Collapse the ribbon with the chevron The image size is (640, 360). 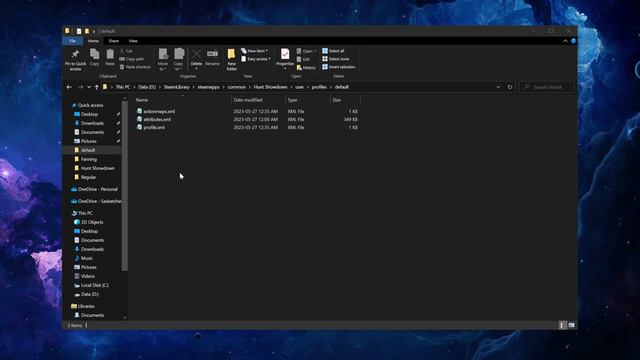tap(565, 41)
